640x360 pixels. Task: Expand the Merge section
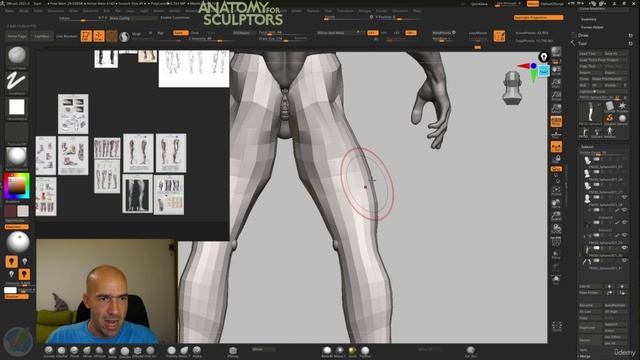pos(584,356)
